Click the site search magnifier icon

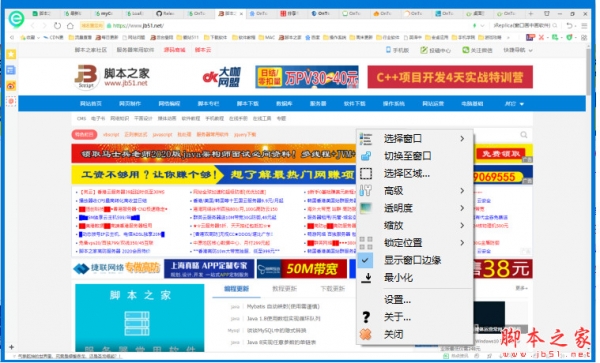coord(523,135)
